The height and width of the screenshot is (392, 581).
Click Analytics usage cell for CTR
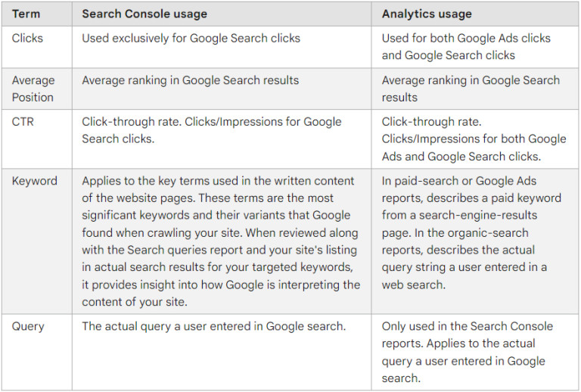(473, 139)
